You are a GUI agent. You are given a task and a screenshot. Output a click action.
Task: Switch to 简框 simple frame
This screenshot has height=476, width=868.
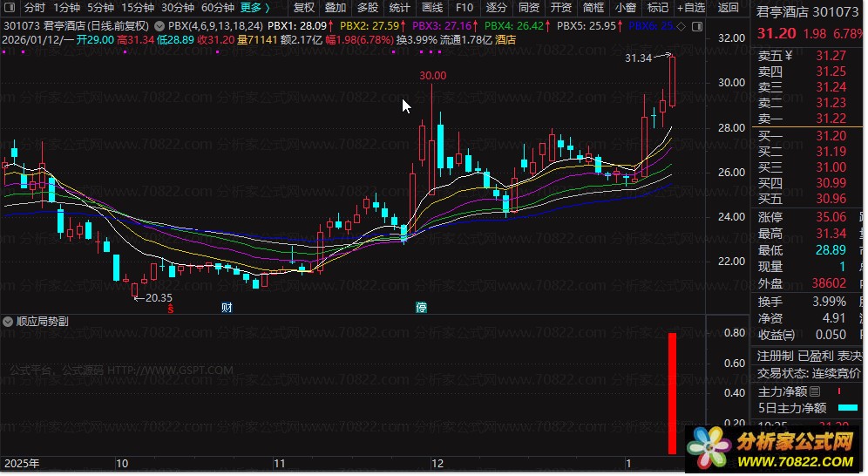pos(593,8)
